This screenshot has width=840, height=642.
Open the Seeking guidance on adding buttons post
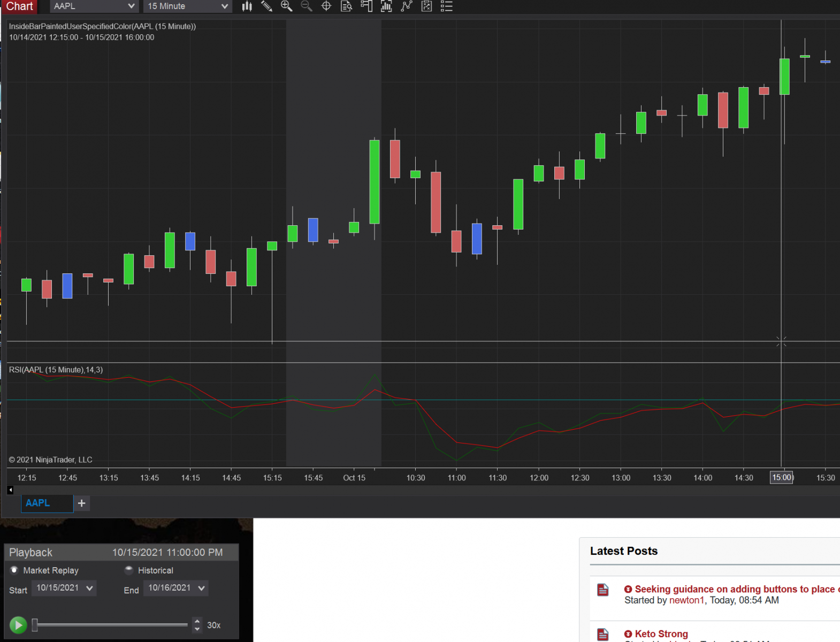(737, 589)
